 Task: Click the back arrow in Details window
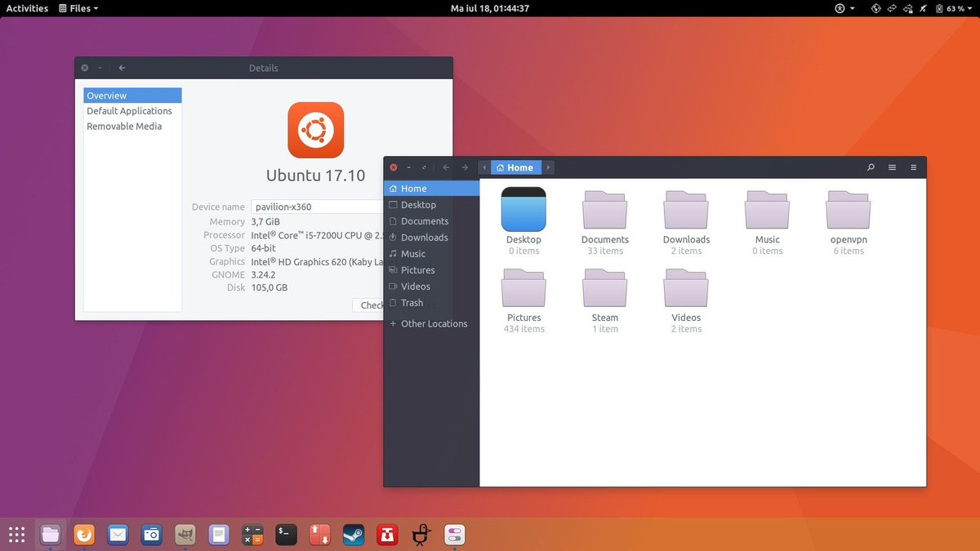[x=122, y=68]
